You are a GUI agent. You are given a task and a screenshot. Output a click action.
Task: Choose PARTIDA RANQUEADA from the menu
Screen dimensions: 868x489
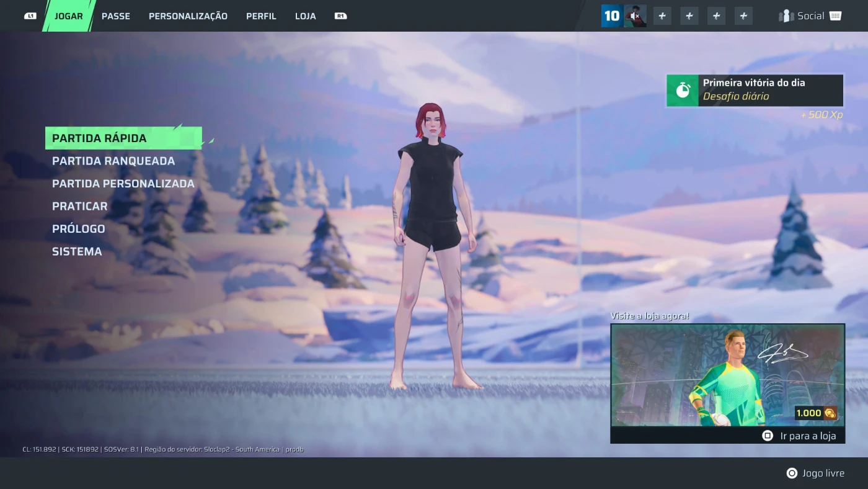pos(113,161)
